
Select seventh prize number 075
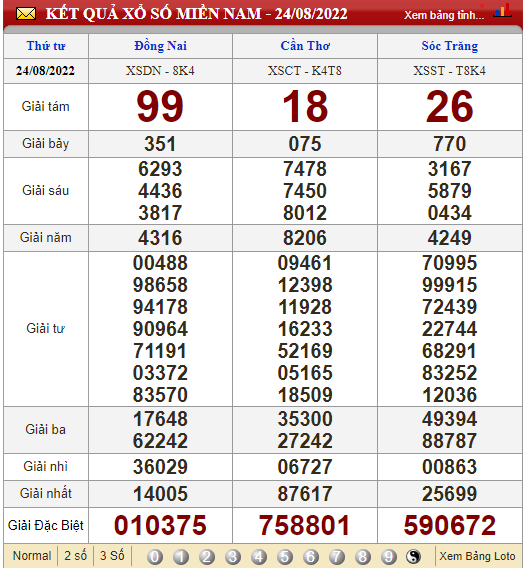pos(305,144)
